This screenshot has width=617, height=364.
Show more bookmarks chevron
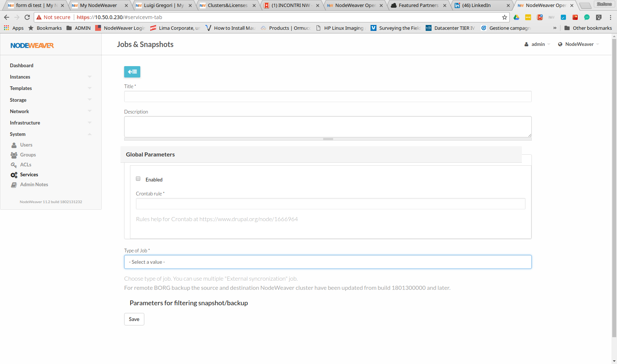pyautogui.click(x=555, y=28)
